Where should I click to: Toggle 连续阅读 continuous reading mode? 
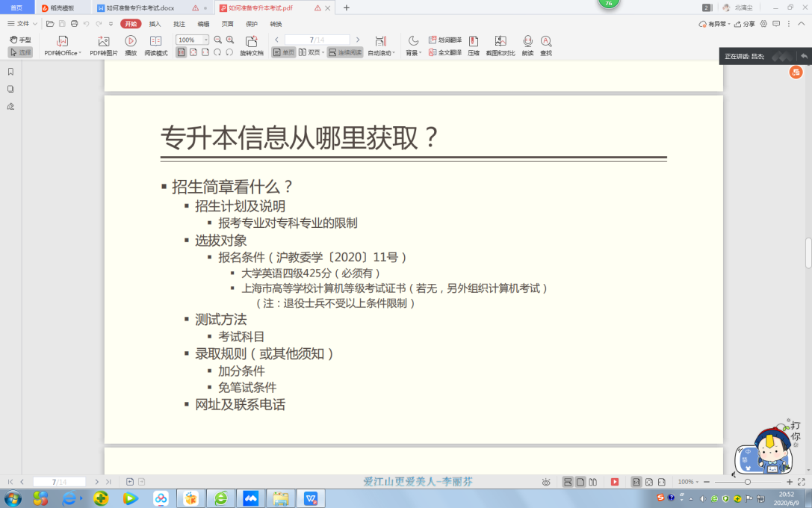click(345, 52)
